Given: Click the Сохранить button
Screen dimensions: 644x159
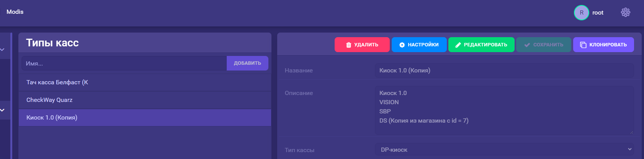Looking at the screenshot, I should (x=543, y=44).
